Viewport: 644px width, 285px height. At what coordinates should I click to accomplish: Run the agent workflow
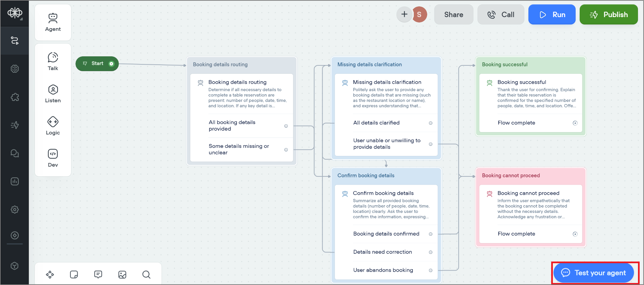(552, 14)
